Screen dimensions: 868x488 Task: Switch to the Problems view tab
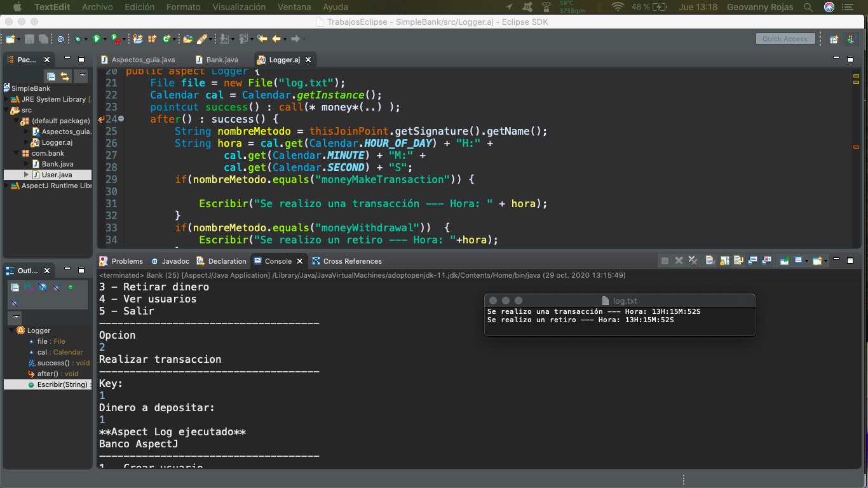(x=127, y=261)
